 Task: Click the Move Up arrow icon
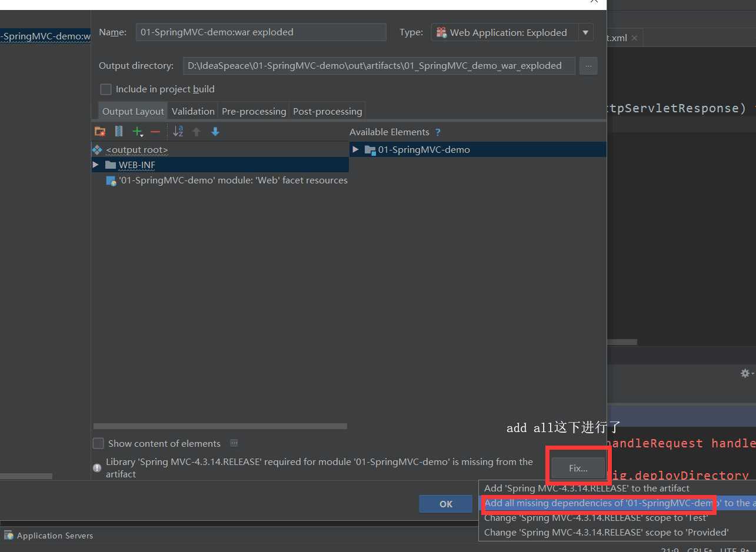pyautogui.click(x=197, y=132)
